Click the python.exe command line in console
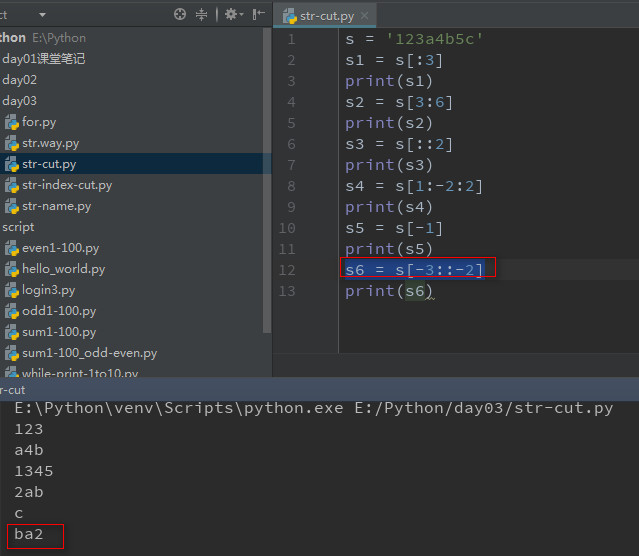639x556 pixels. [x=314, y=408]
